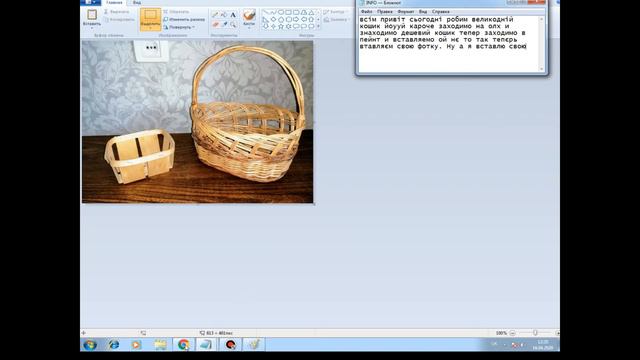
Task: Choose the Six-point star shape
Action: coord(288,26)
